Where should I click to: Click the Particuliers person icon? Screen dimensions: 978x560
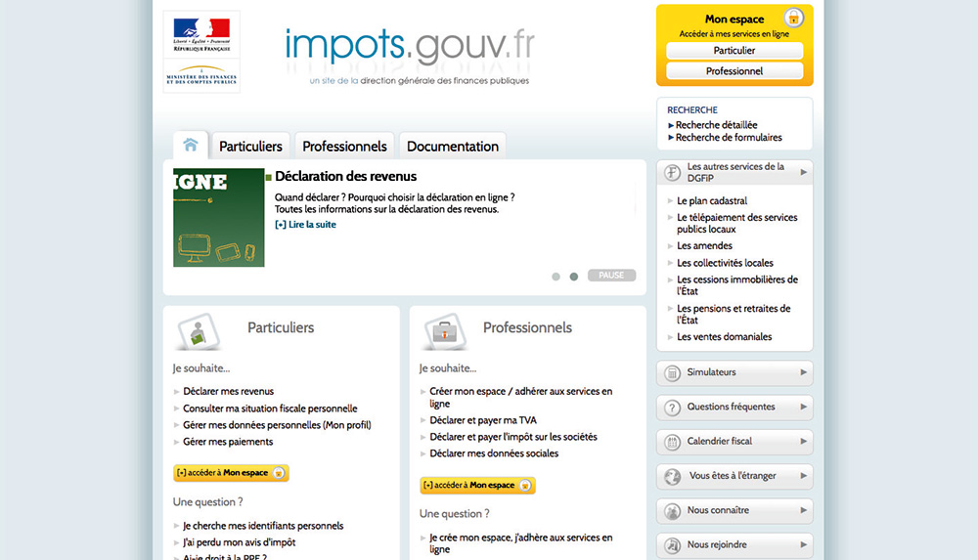click(x=199, y=331)
